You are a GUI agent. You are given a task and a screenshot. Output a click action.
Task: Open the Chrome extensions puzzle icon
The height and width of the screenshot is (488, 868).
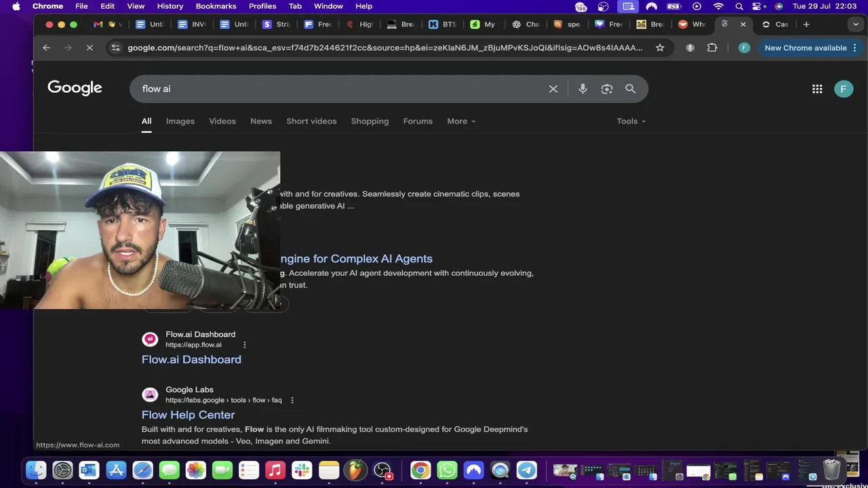pos(712,47)
